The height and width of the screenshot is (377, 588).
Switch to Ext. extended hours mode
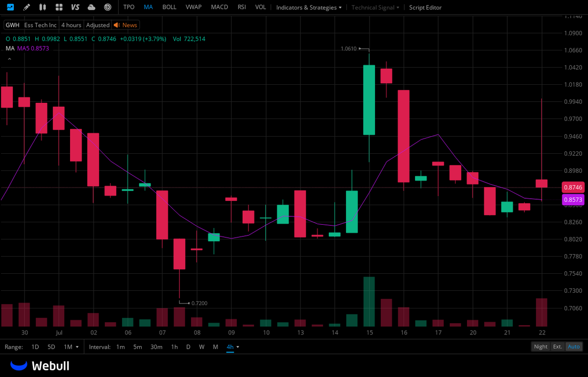click(558, 347)
